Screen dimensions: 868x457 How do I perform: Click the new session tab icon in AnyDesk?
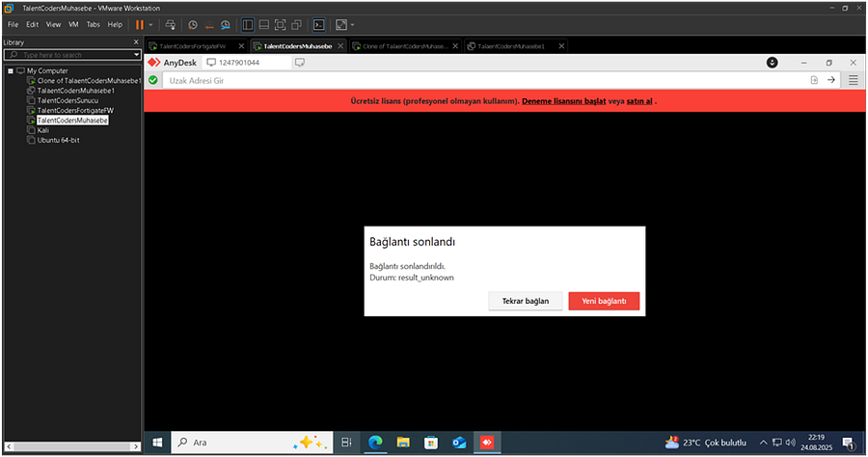300,63
